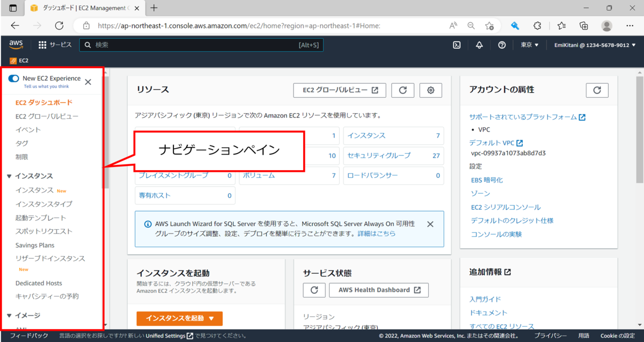
Task: Open スポットリクエスト in navigation pane
Action: tap(44, 231)
